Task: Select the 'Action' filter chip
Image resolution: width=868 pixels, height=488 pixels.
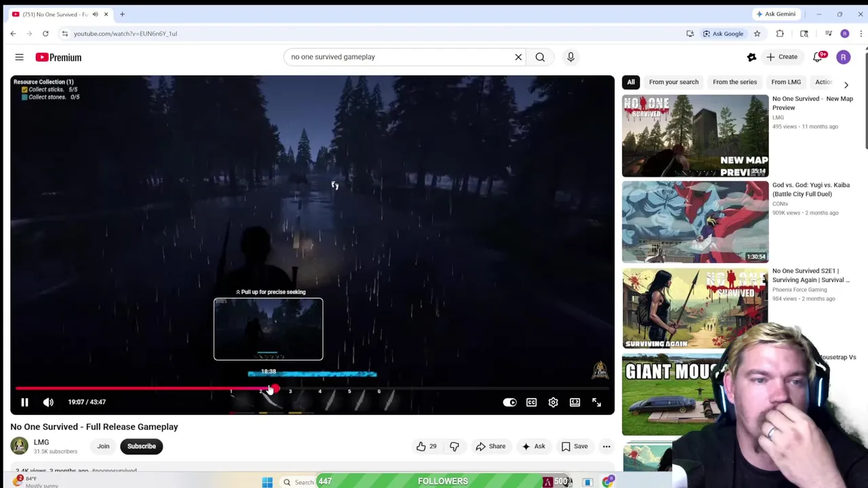Action: click(x=823, y=82)
